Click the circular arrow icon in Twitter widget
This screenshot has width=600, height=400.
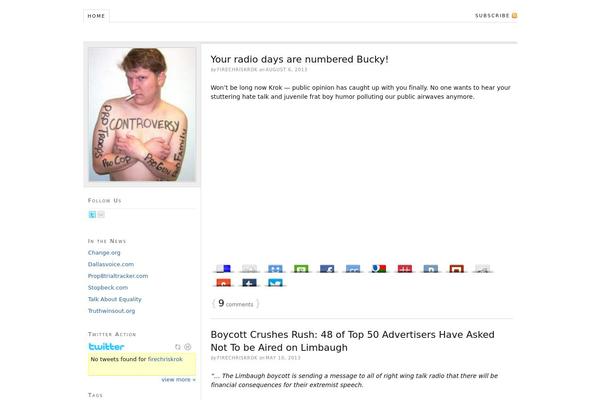pos(188,347)
